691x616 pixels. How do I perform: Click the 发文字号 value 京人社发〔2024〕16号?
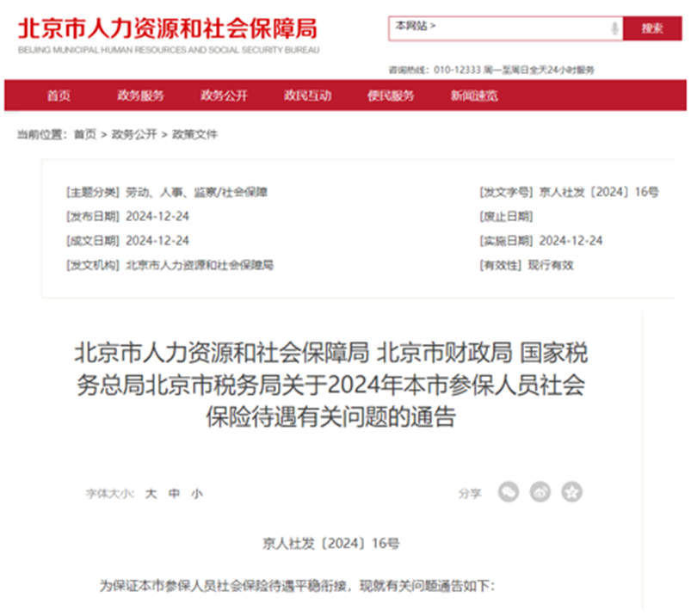[599, 192]
